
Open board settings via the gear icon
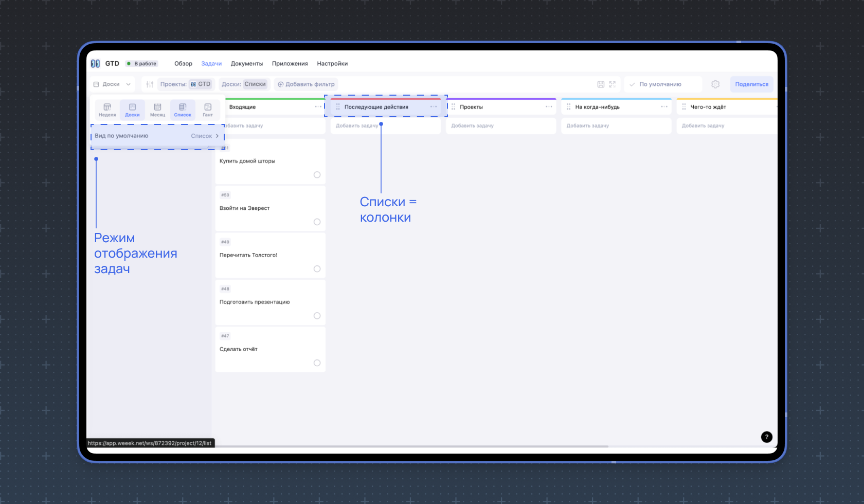715,84
